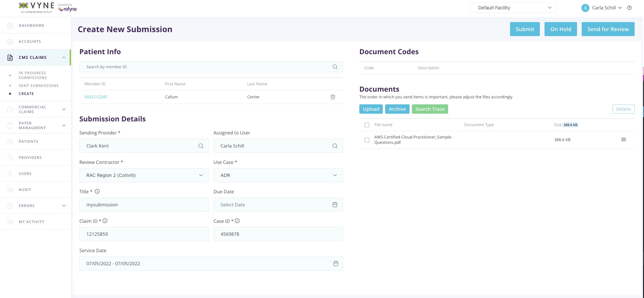This screenshot has height=298, width=644.
Task: Click the Title field info icon
Action: tap(97, 192)
